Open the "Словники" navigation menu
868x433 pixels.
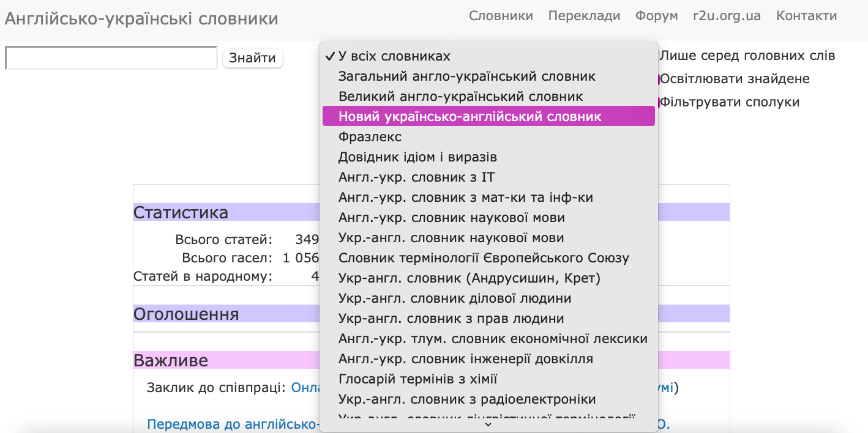pos(501,16)
